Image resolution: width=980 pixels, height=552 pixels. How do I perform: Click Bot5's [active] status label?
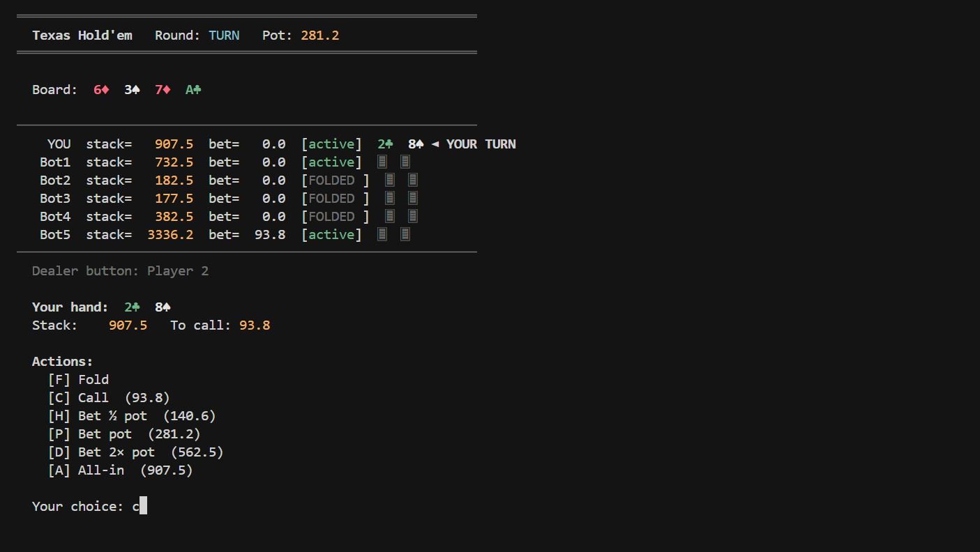coord(331,235)
